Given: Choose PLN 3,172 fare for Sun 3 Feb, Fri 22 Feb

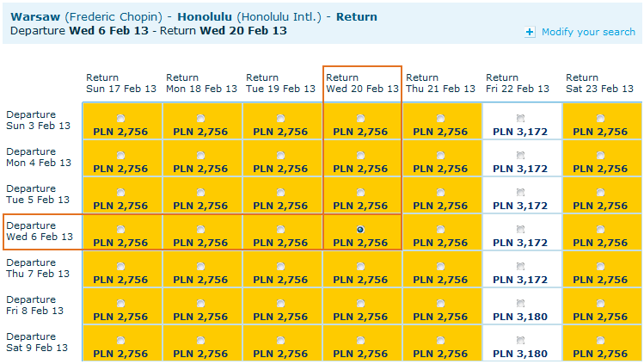Looking at the screenshot, I should tap(520, 118).
